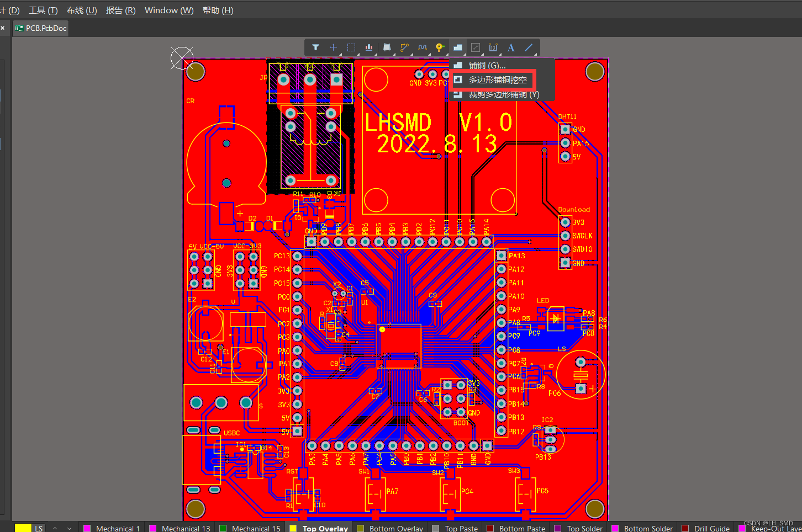Select the 2022.8.13 date text on board
The width and height of the screenshot is (802, 532).
pyautogui.click(x=437, y=144)
